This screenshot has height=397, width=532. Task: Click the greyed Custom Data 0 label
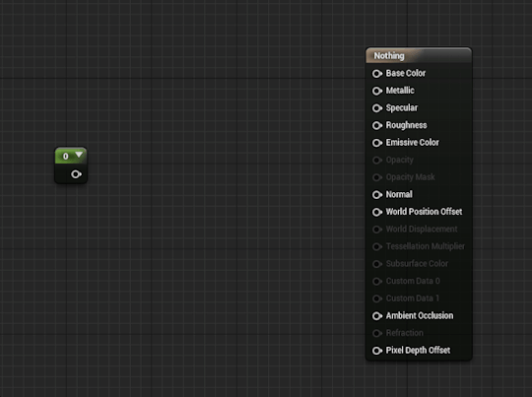coord(413,281)
